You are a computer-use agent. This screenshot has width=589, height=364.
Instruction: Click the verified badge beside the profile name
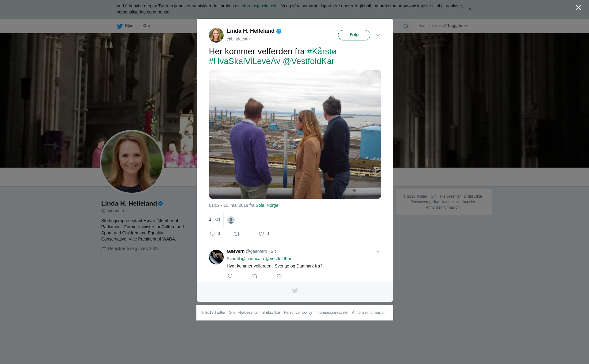(160, 203)
